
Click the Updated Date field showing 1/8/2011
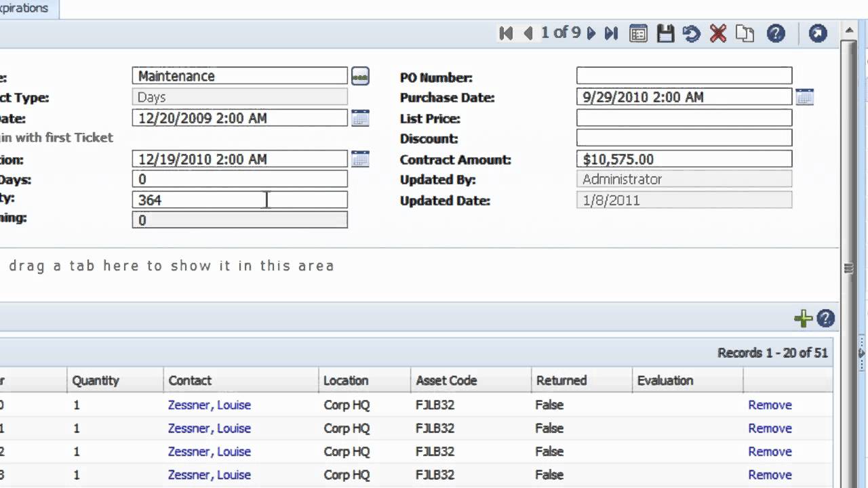click(x=684, y=200)
